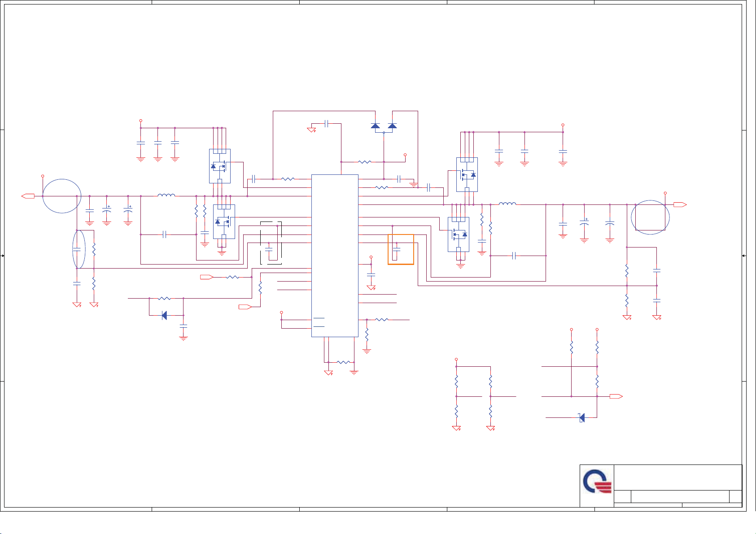Select the capacitor above the IC's top pin

[327, 123]
